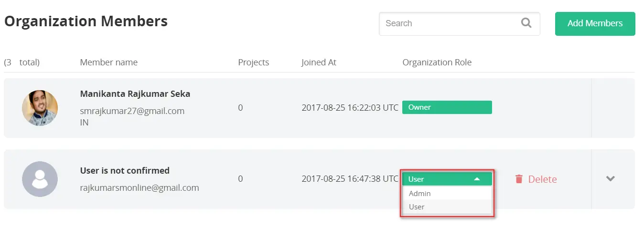Click the Organization Role column header
The width and height of the screenshot is (644, 228).
(x=437, y=62)
